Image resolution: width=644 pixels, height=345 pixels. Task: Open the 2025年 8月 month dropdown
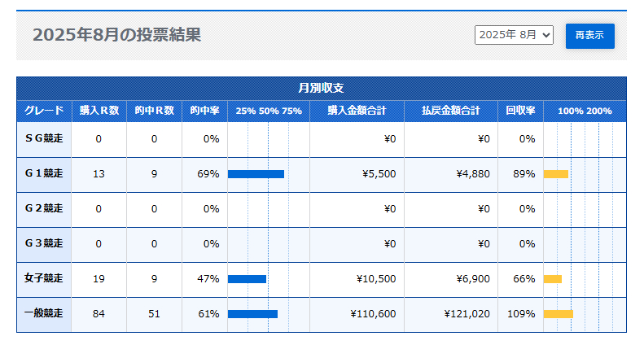pos(514,35)
